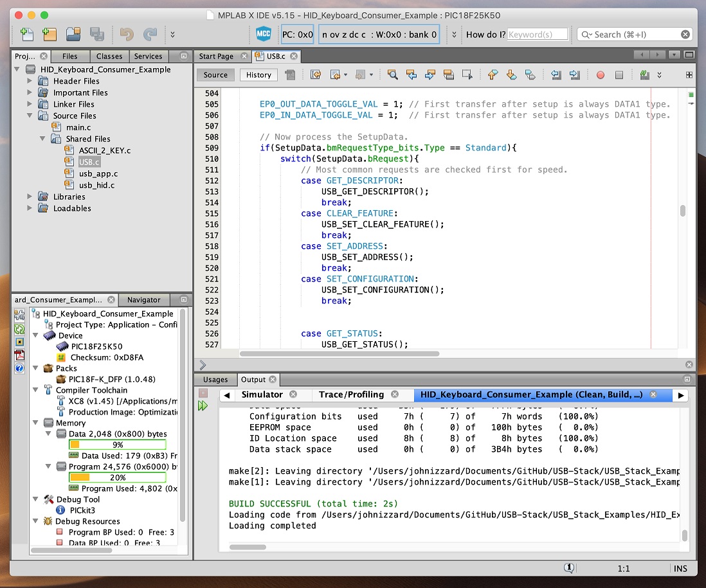Toggle the rectangular selection mode icon
This screenshot has width=706, height=588.
click(467, 75)
